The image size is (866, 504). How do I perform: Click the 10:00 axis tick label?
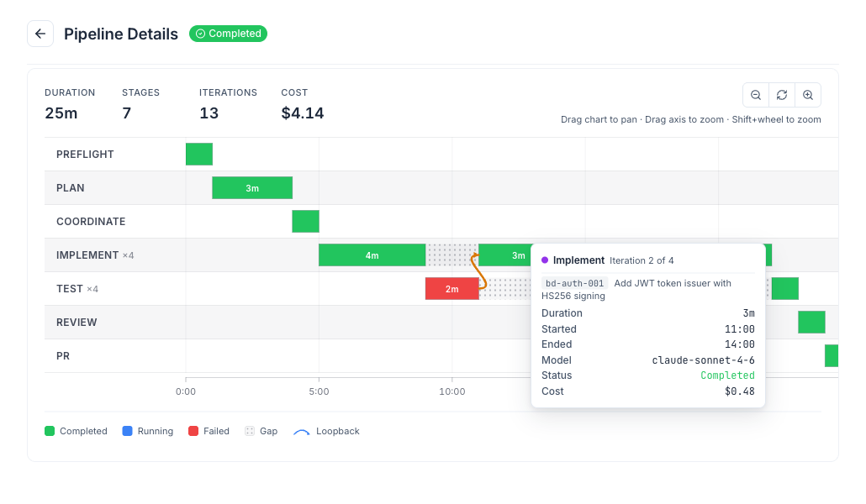point(451,391)
